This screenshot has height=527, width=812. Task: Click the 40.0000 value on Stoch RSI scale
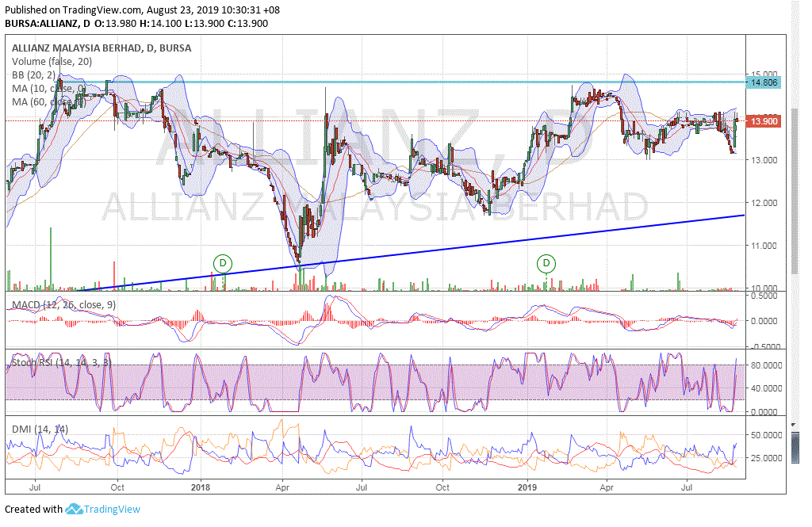pyautogui.click(x=767, y=388)
